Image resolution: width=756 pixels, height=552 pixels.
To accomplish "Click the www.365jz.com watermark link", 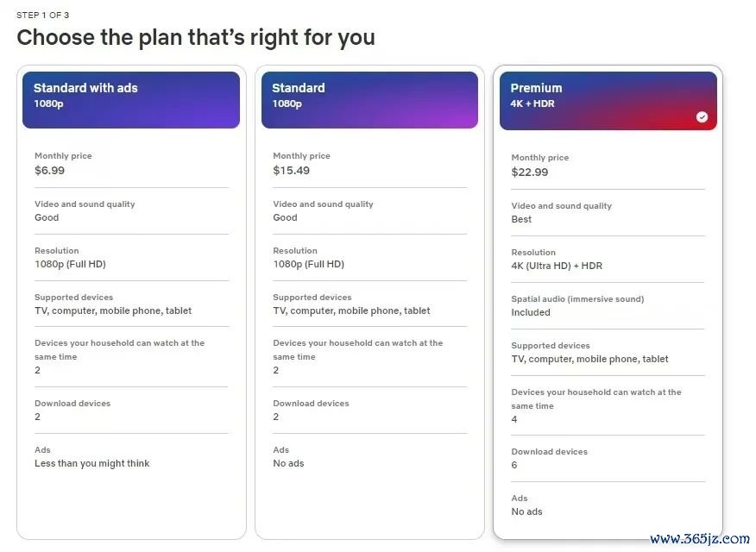I will click(x=700, y=538).
